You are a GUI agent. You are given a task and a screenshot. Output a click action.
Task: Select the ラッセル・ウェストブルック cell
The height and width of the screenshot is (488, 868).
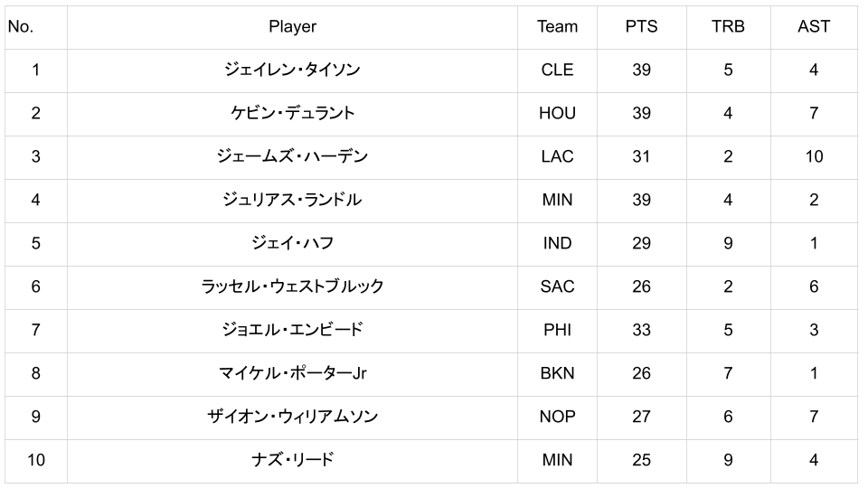click(x=292, y=287)
